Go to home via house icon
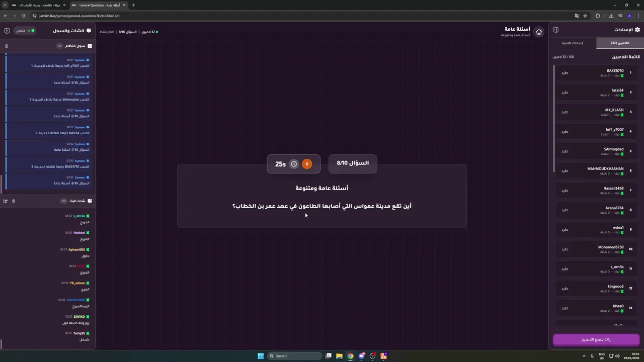Viewport: 644px width, 362px height. tap(539, 32)
